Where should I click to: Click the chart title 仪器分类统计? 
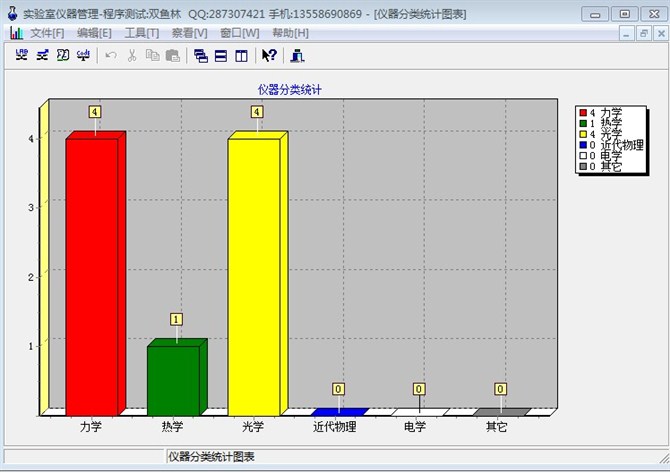click(289, 90)
